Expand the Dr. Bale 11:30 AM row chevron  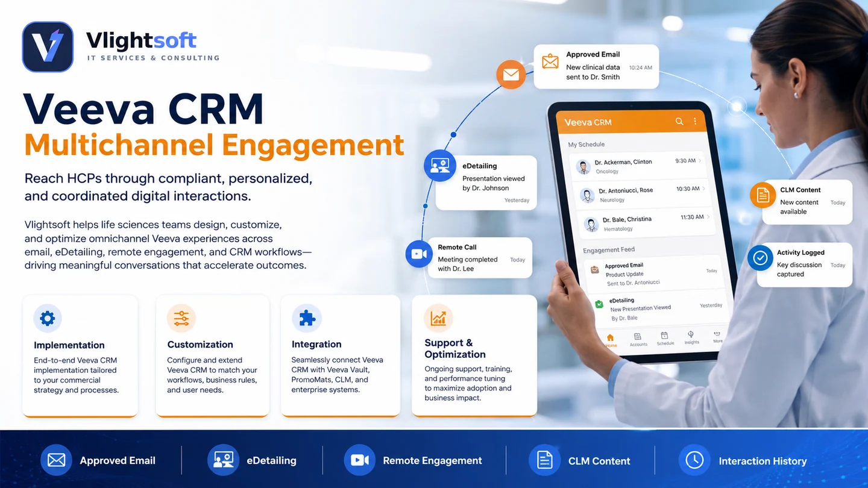[708, 217]
